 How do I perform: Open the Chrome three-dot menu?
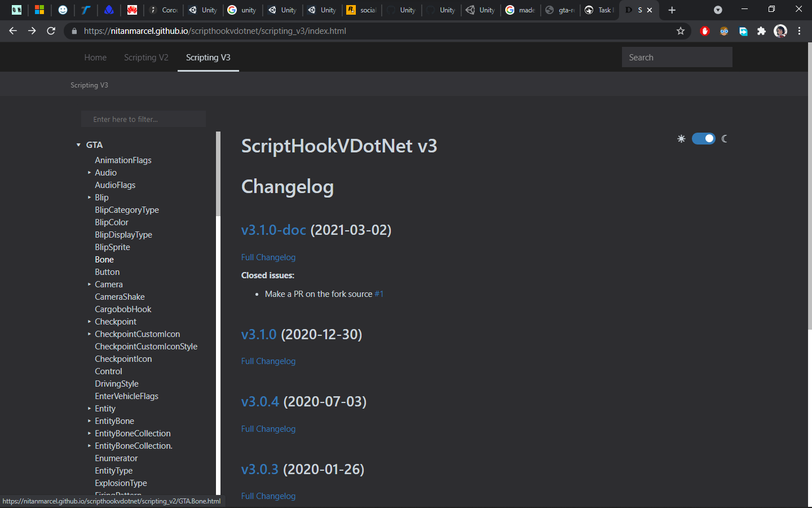click(800, 31)
